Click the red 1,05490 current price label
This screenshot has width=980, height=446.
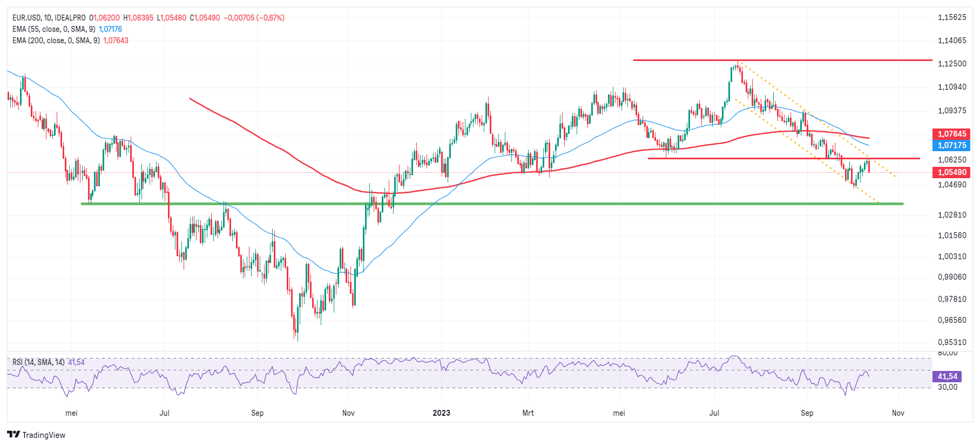click(x=951, y=172)
